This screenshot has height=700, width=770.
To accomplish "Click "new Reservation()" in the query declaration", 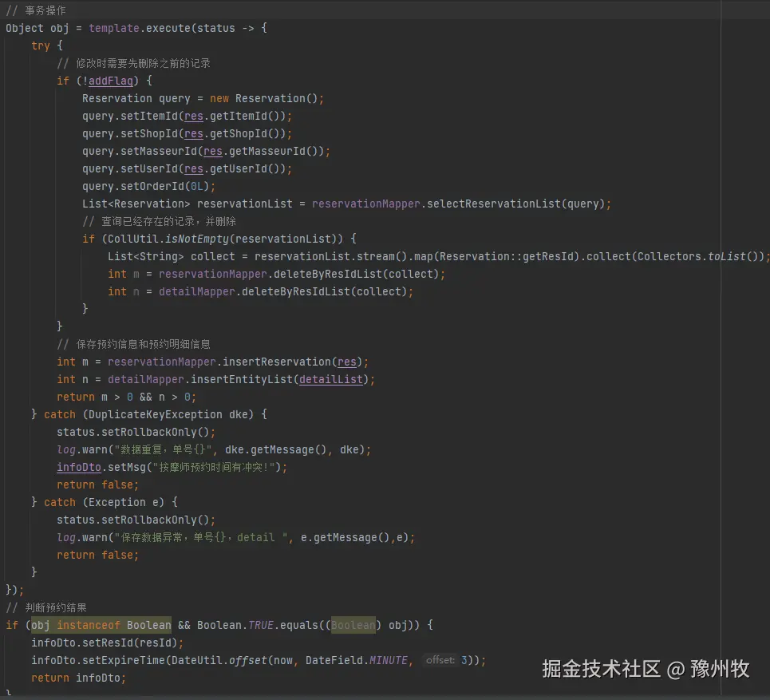I will tap(264, 98).
